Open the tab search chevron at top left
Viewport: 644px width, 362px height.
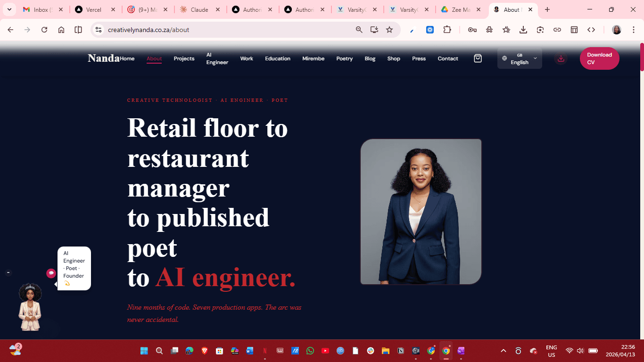point(9,9)
